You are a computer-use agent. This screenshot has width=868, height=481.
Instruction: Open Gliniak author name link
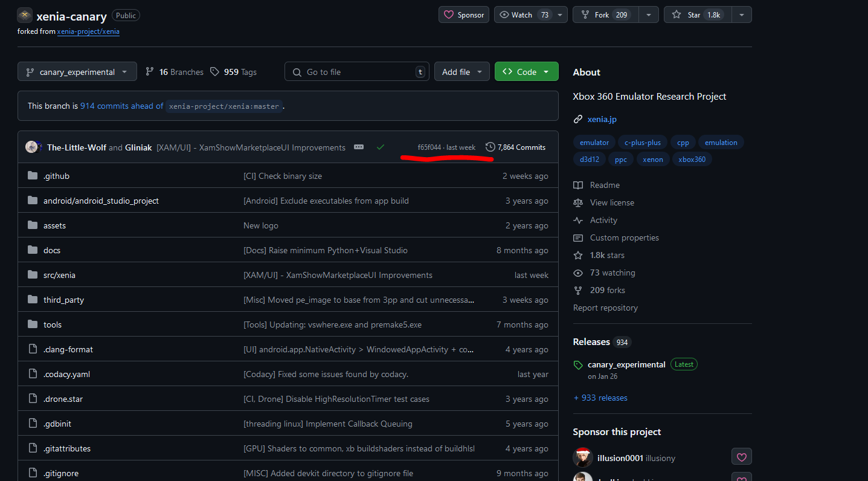point(138,147)
